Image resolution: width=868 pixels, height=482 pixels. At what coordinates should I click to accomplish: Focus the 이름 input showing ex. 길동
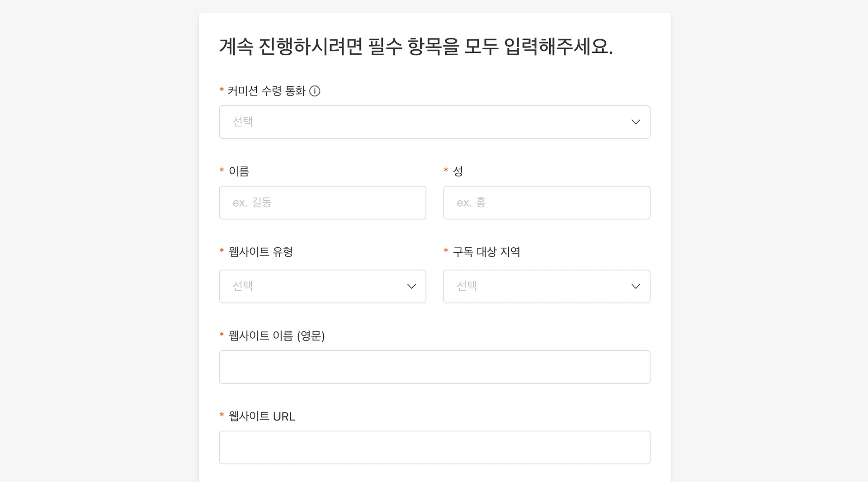[322, 202]
